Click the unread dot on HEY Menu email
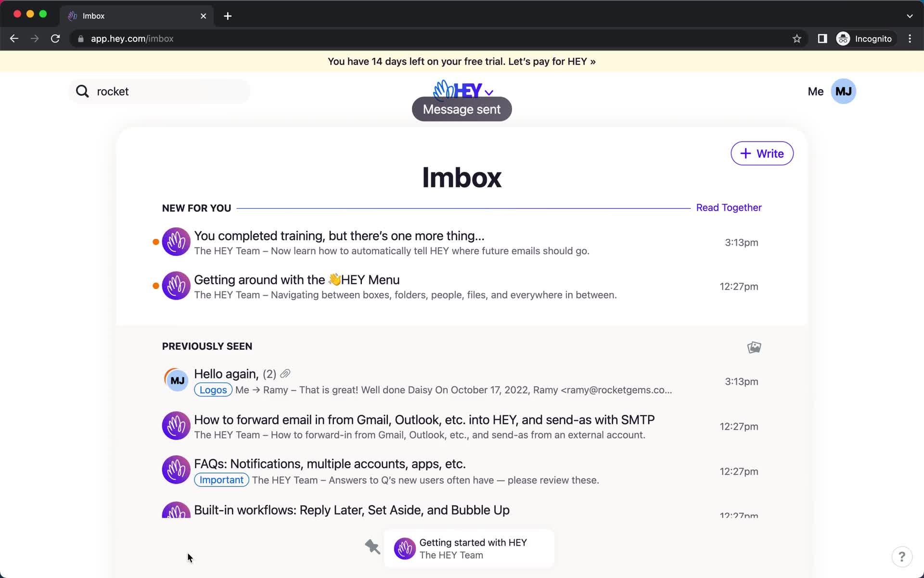Screen dimensions: 924x578 (155, 286)
